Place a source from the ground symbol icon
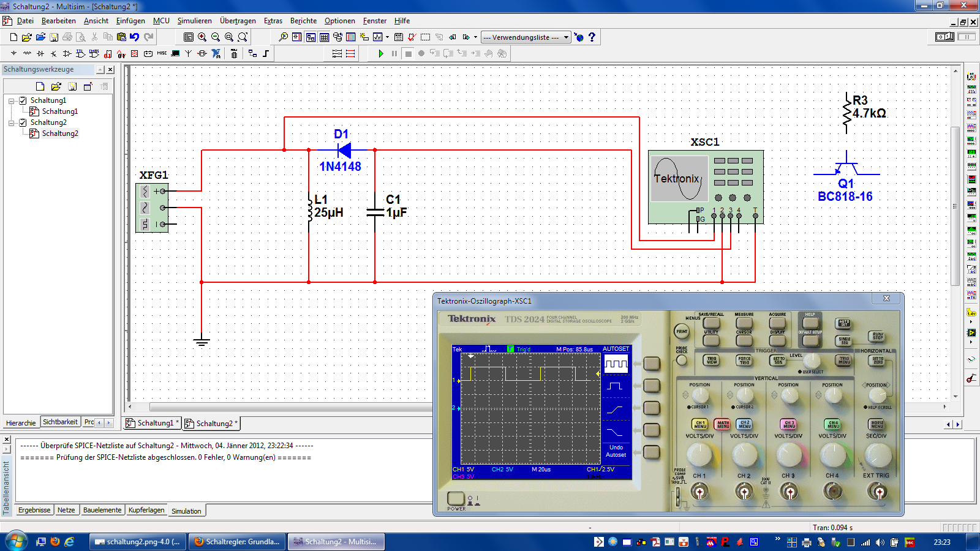This screenshot has height=551, width=980. tap(13, 54)
